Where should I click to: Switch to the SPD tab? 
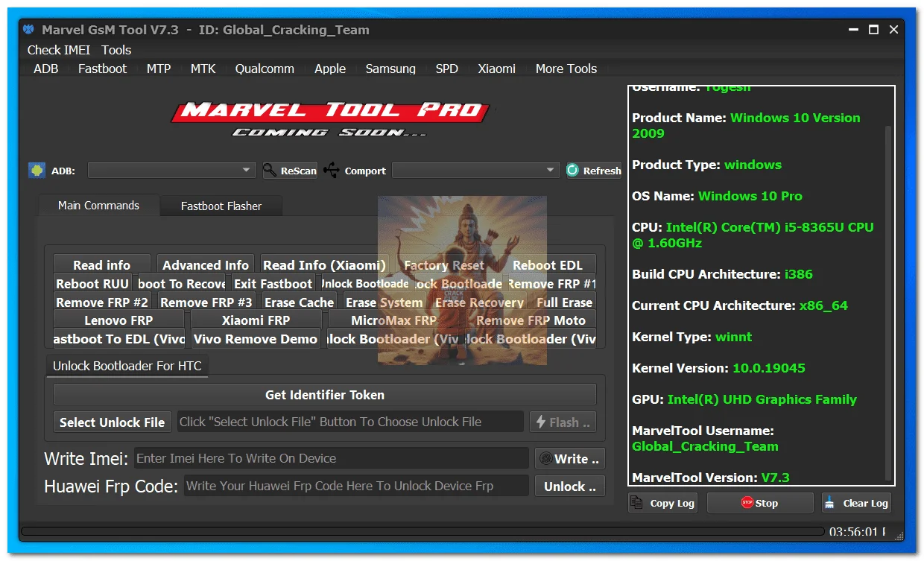coord(447,69)
